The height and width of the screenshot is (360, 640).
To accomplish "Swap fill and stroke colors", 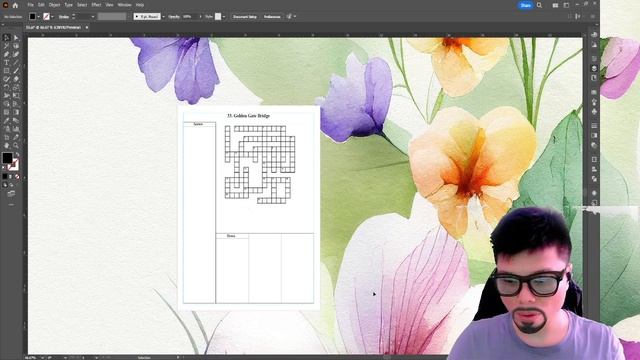I will [17, 155].
